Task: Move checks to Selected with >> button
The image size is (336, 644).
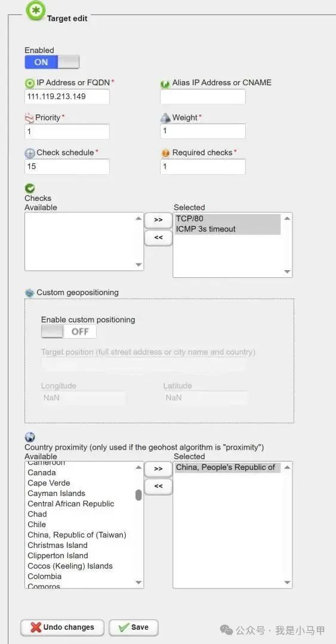Action: click(158, 220)
